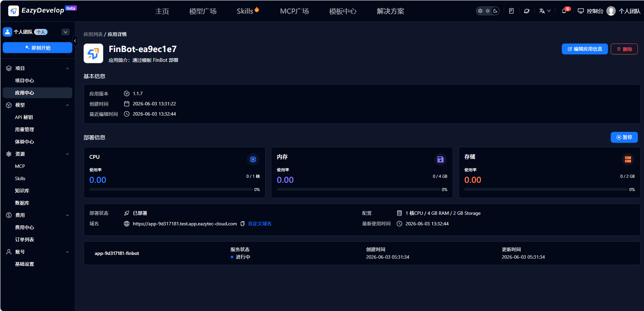Open Skills navigation tab
Image resolution: width=644 pixels, height=311 pixels.
(x=248, y=11)
